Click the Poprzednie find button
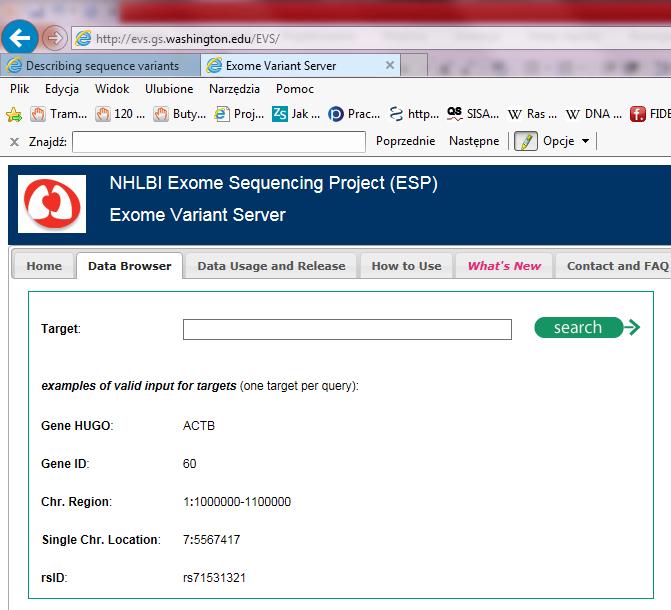This screenshot has height=610, width=671. (405, 141)
